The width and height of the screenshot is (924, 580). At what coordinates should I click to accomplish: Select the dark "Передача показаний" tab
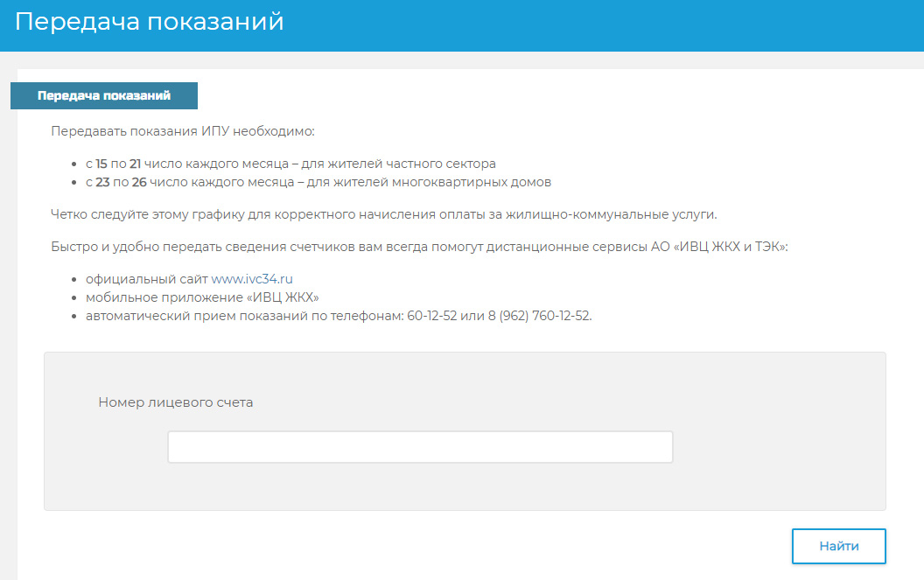coord(104,95)
